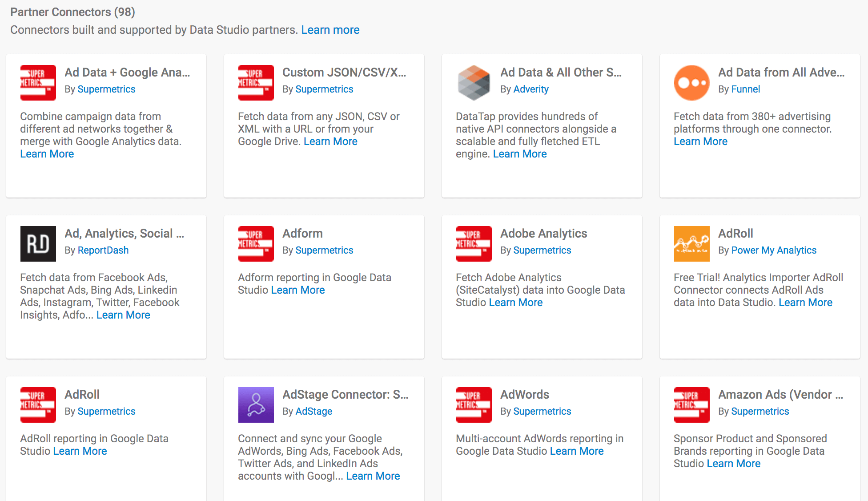Open Learn More on the ReportDash card
Screen dimensions: 868x501
[x=123, y=315]
